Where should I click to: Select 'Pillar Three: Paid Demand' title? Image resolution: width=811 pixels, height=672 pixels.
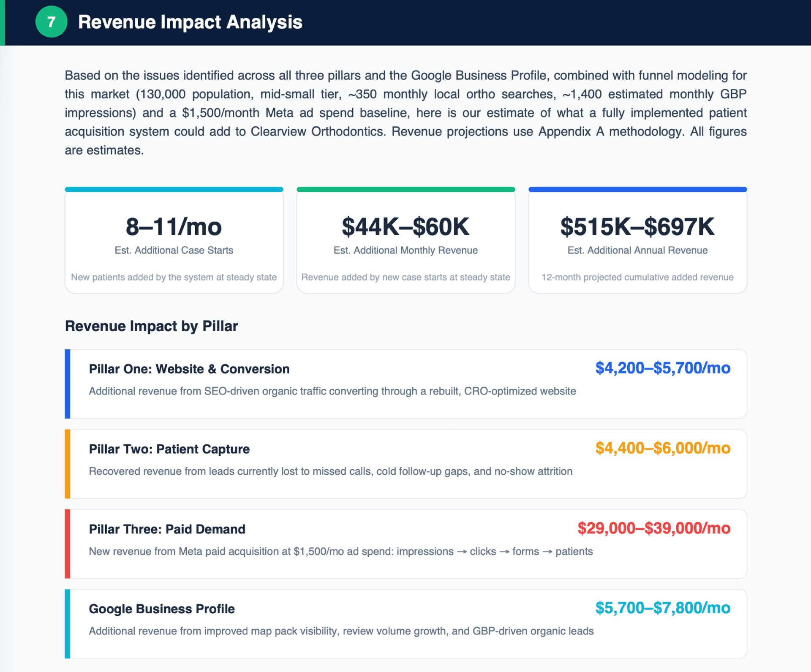tap(167, 529)
